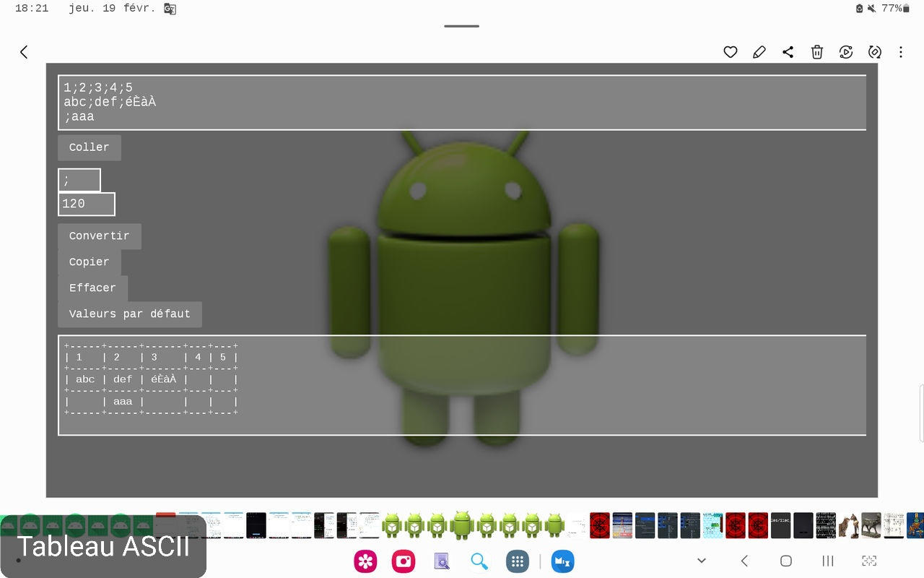Open the apps grid drawer in taskbar
The height and width of the screenshot is (578, 924).
(517, 561)
